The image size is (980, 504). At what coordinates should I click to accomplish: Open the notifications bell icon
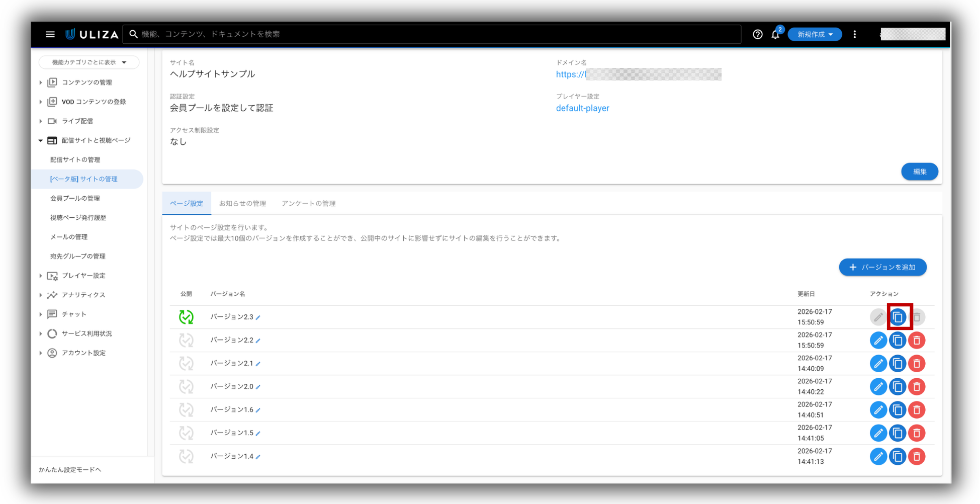pos(775,34)
